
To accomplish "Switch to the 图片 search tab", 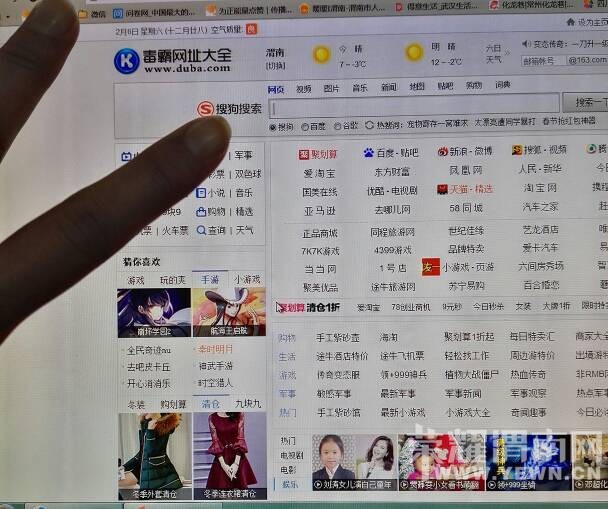I will coord(331,88).
